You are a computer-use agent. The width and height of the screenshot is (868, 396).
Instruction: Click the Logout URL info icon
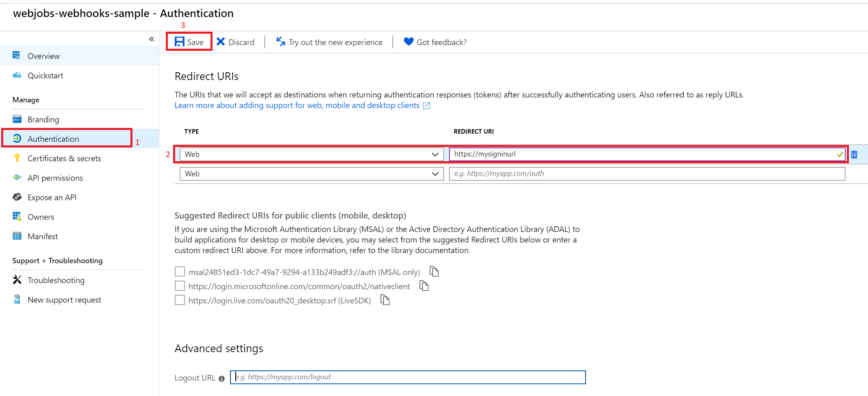point(221,379)
